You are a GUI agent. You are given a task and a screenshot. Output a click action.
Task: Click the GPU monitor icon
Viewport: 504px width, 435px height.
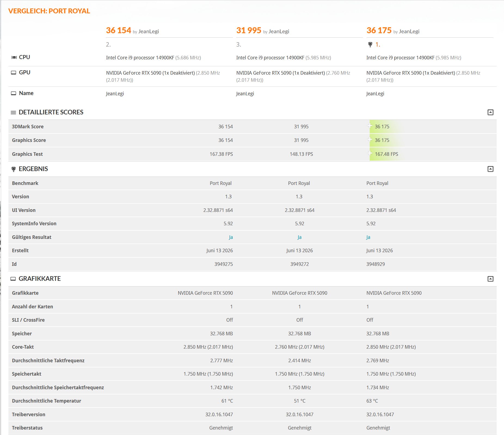(x=14, y=72)
